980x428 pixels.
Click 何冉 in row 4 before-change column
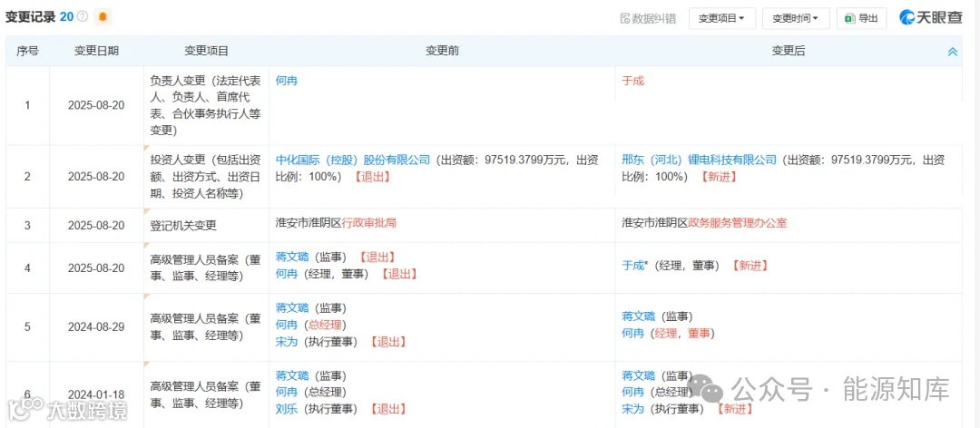286,274
